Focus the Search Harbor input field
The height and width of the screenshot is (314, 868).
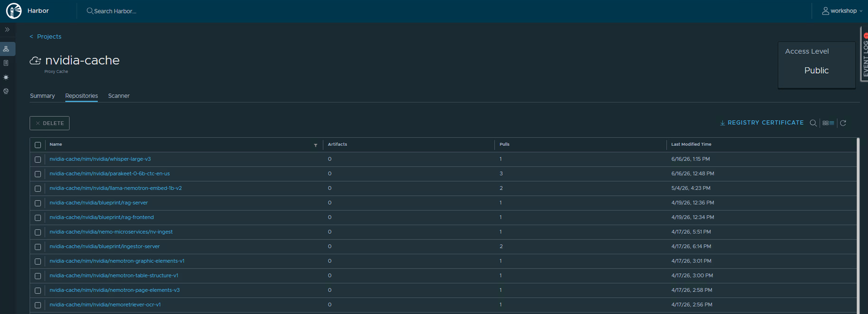click(115, 11)
